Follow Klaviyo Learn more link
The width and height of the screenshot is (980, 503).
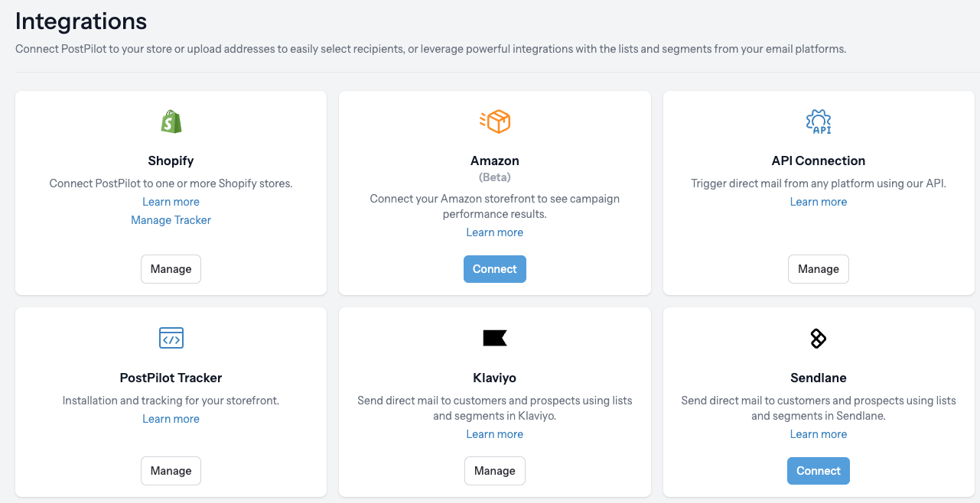click(495, 434)
